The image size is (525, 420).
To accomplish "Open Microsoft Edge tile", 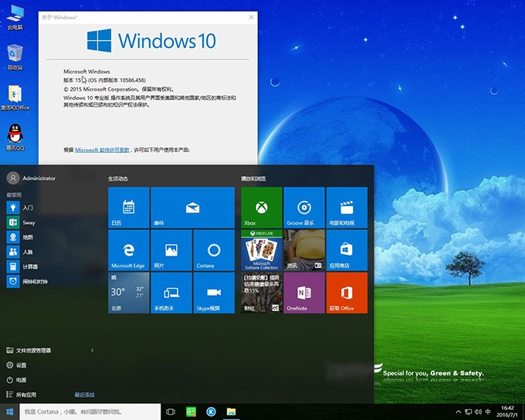I will point(128,249).
